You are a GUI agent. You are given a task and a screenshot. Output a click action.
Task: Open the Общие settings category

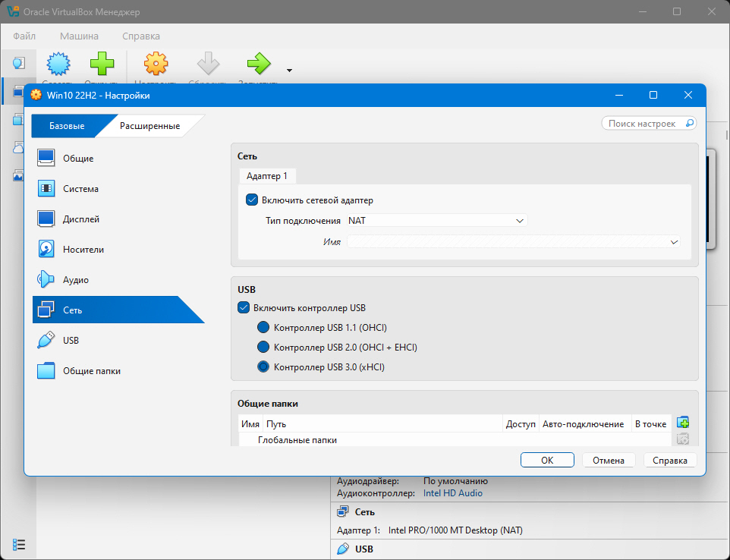pos(118,159)
